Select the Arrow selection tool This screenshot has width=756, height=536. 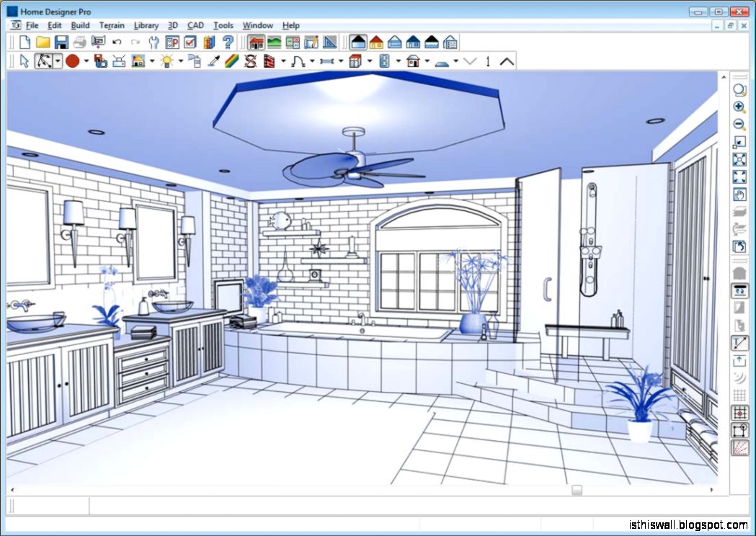pyautogui.click(x=25, y=61)
